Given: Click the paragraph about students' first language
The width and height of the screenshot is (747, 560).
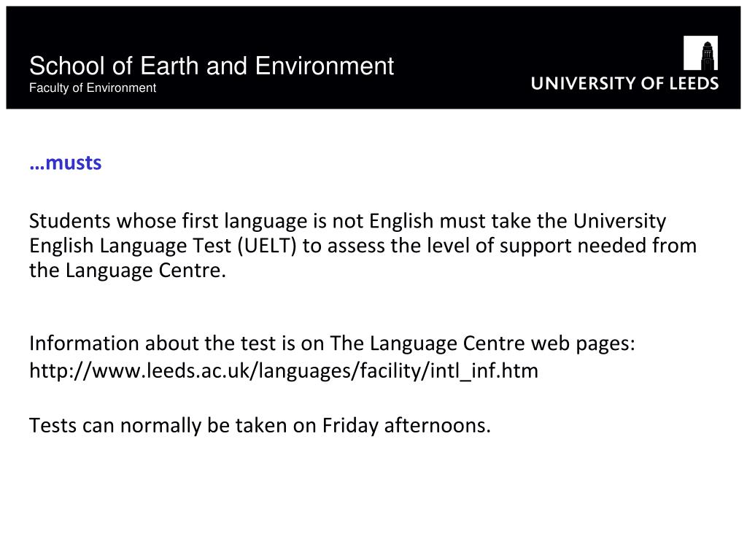Looking at the screenshot, I should 363,246.
